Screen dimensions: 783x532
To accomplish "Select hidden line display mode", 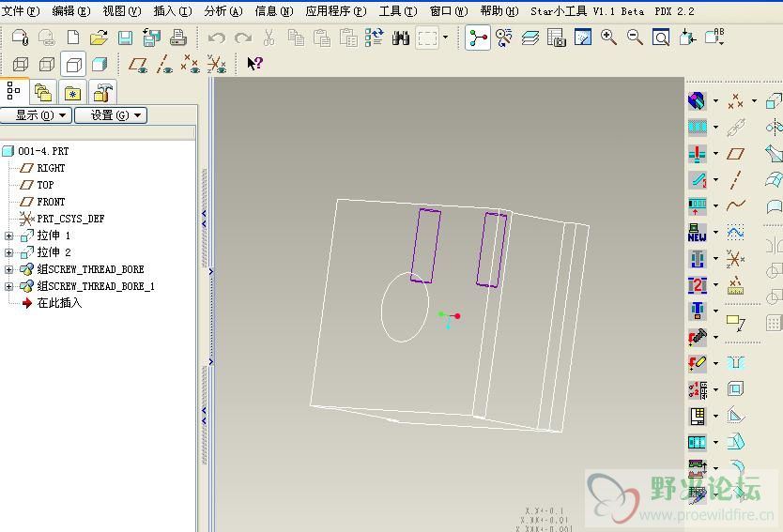I will [46, 65].
